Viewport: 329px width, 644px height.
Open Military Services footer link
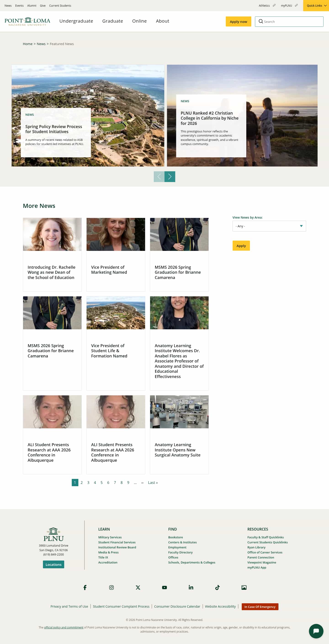[110, 537]
